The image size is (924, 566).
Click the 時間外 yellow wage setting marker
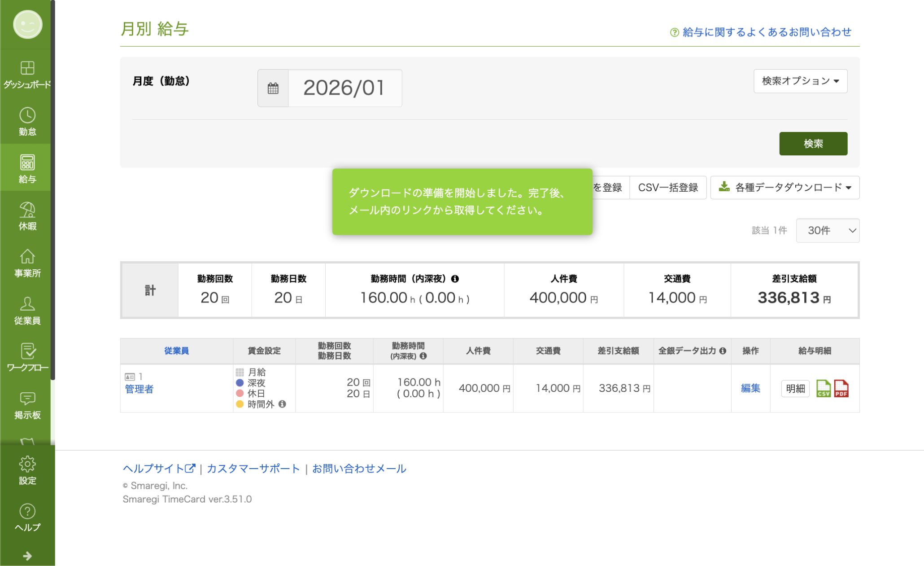tap(240, 404)
